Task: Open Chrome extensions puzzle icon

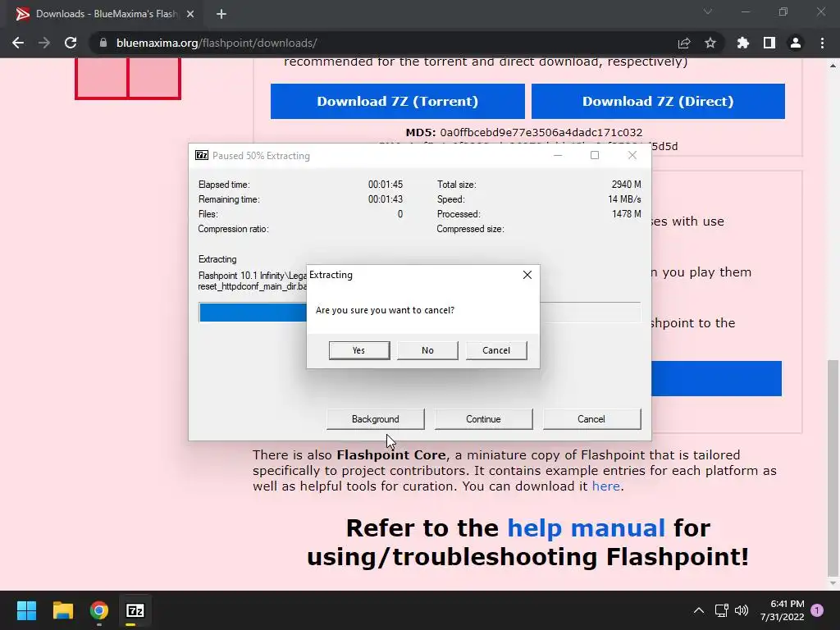Action: pyautogui.click(x=743, y=43)
